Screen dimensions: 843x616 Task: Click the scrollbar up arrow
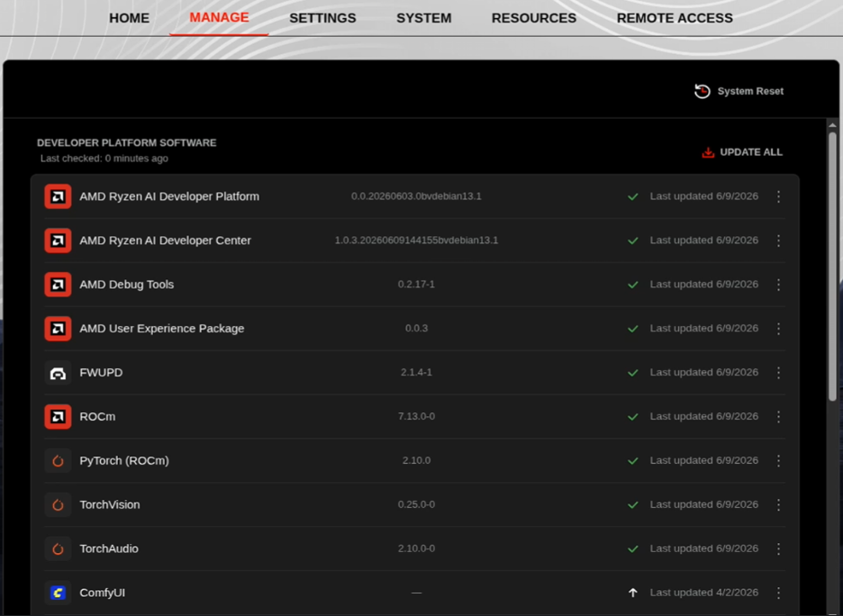(x=833, y=125)
